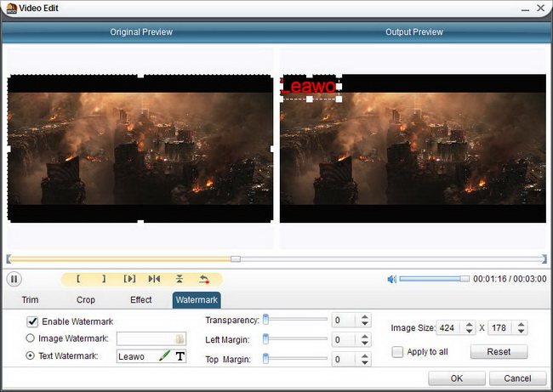Increase image width 424 up arrow
The width and height of the screenshot is (553, 392).
pos(469,324)
